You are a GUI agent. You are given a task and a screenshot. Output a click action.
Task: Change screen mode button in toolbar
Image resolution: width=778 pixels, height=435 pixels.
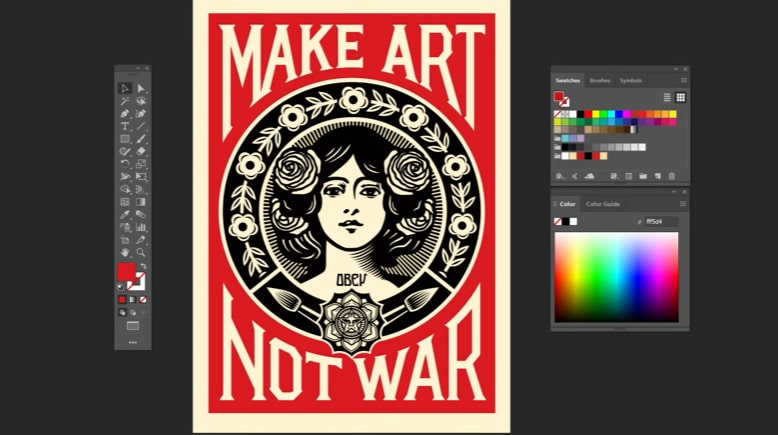tap(132, 326)
